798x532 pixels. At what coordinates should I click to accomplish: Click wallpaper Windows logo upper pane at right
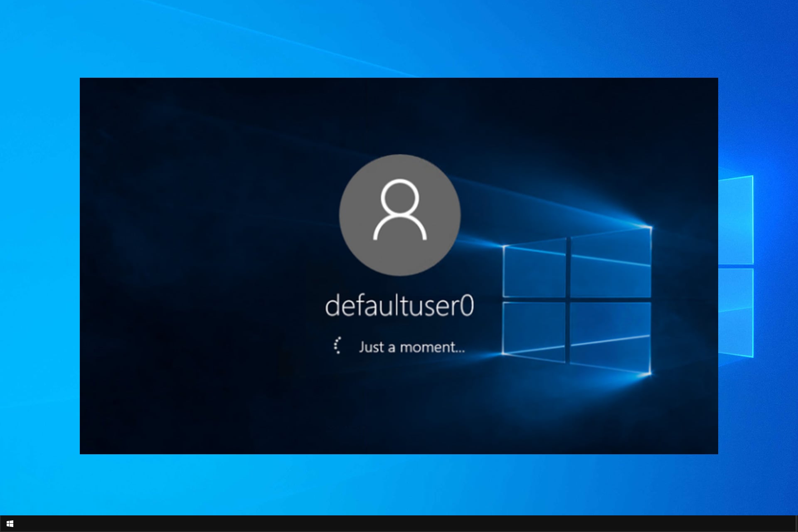pyautogui.click(x=736, y=220)
